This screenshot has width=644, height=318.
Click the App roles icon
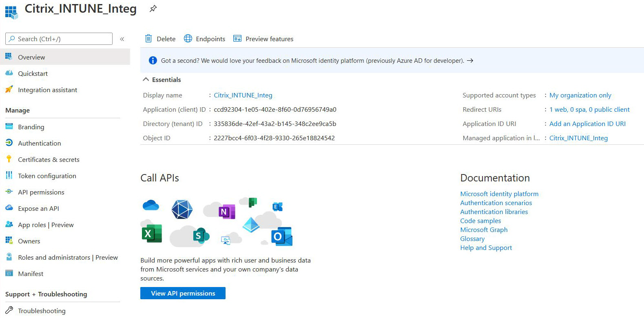(9, 224)
